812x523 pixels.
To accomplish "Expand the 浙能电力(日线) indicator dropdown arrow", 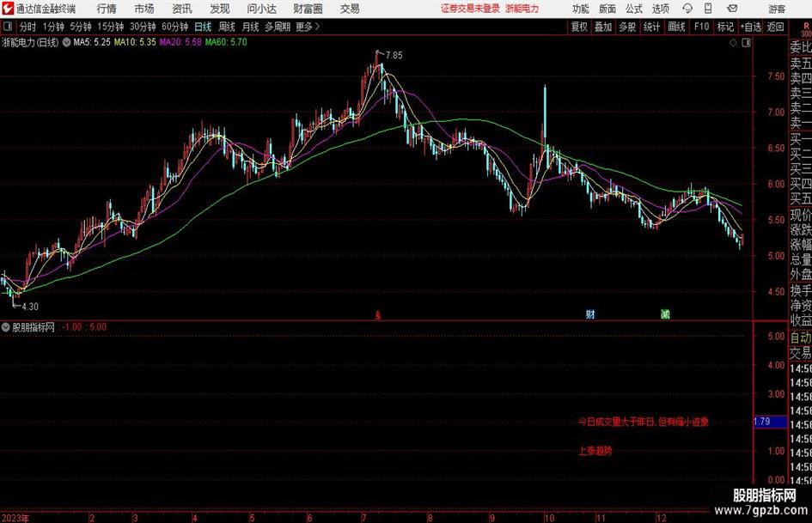I will click(66, 42).
